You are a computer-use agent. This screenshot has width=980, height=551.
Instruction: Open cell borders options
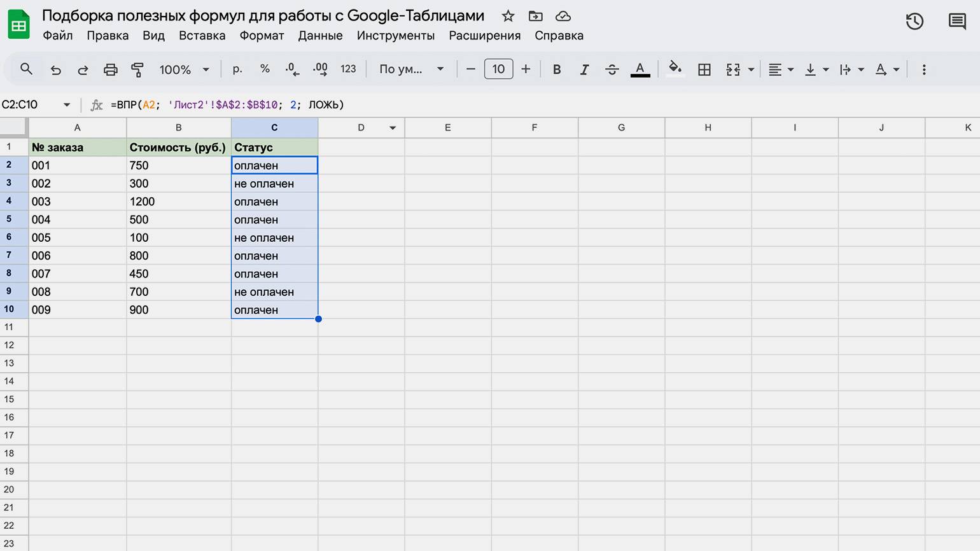coord(704,69)
